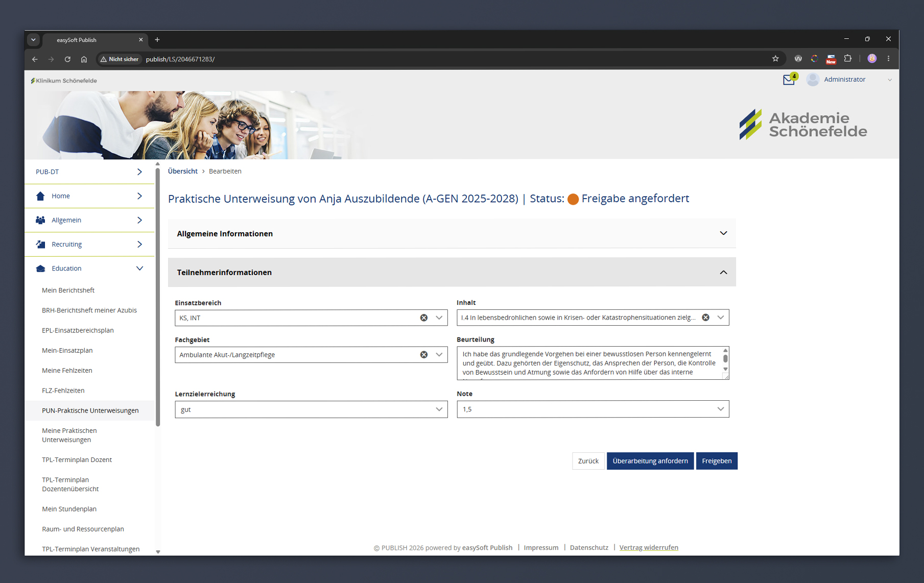
Task: Bookmark this page with the star icon
Action: pos(775,59)
